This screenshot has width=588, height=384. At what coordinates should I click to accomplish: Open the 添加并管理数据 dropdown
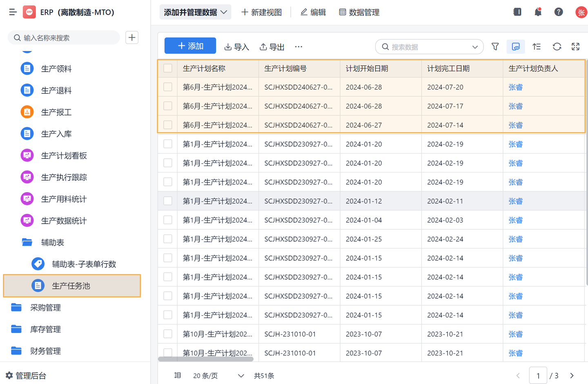[x=195, y=12]
